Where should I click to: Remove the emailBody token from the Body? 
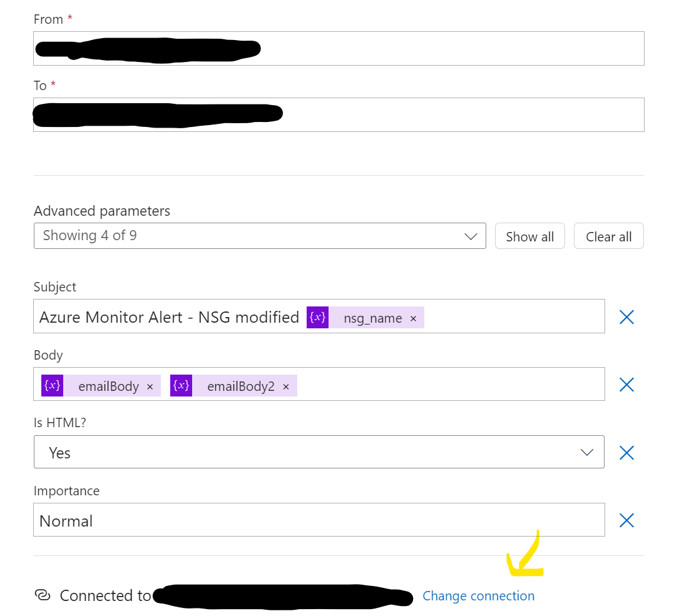(150, 386)
